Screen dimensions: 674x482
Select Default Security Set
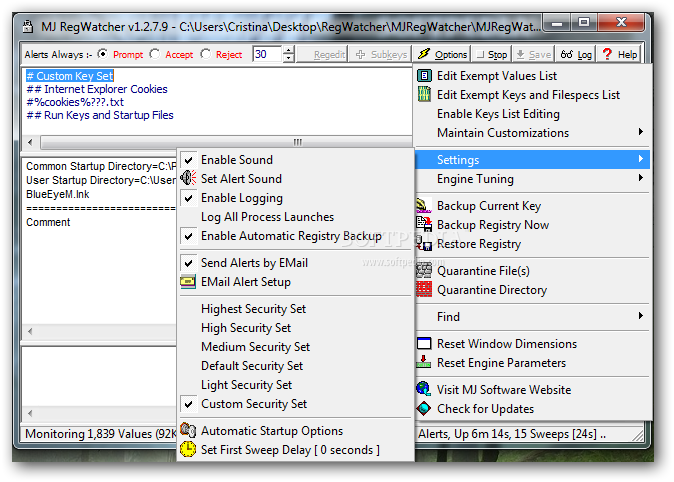coord(296,365)
